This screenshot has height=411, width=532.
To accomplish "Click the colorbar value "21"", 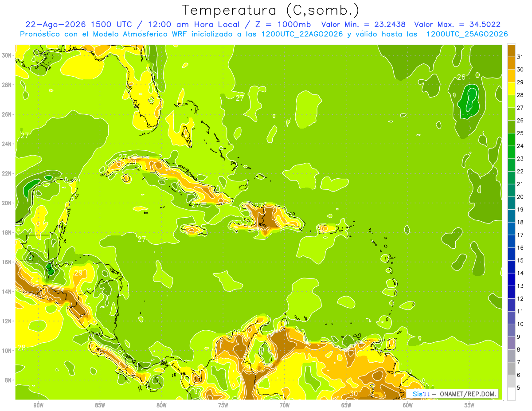I will click(x=520, y=184).
